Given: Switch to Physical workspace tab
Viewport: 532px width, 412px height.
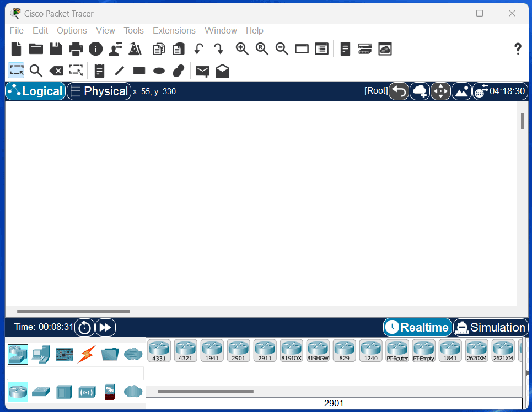Looking at the screenshot, I should click(99, 91).
